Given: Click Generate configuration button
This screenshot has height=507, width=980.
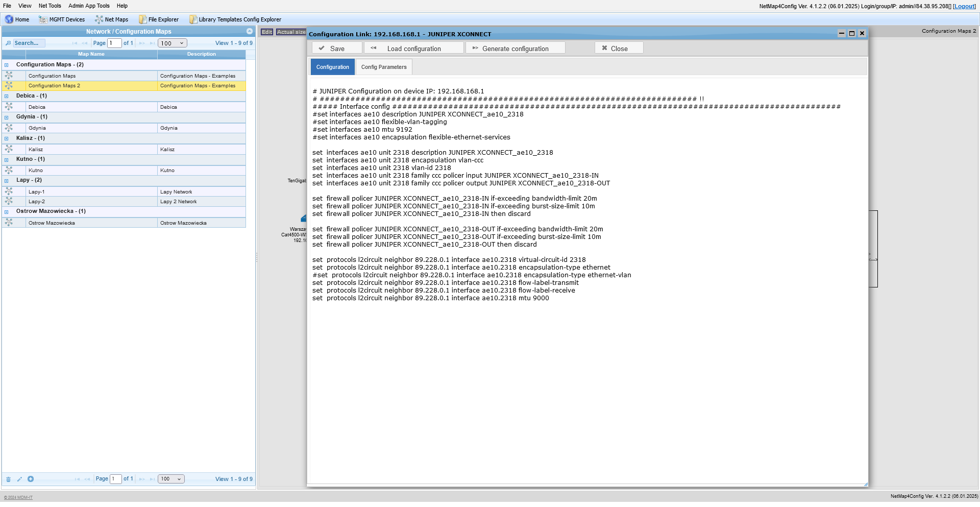Looking at the screenshot, I should [516, 48].
